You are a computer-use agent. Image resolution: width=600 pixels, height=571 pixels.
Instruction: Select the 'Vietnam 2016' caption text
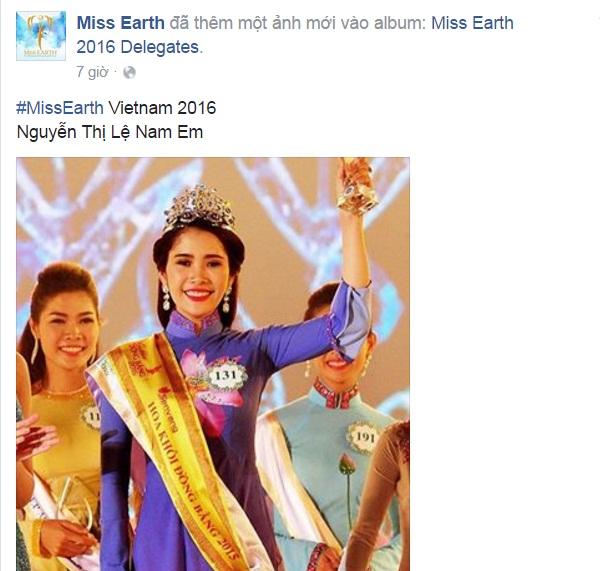[162, 108]
